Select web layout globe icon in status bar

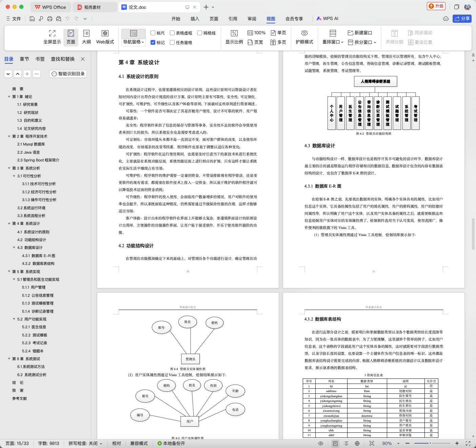click(357, 443)
